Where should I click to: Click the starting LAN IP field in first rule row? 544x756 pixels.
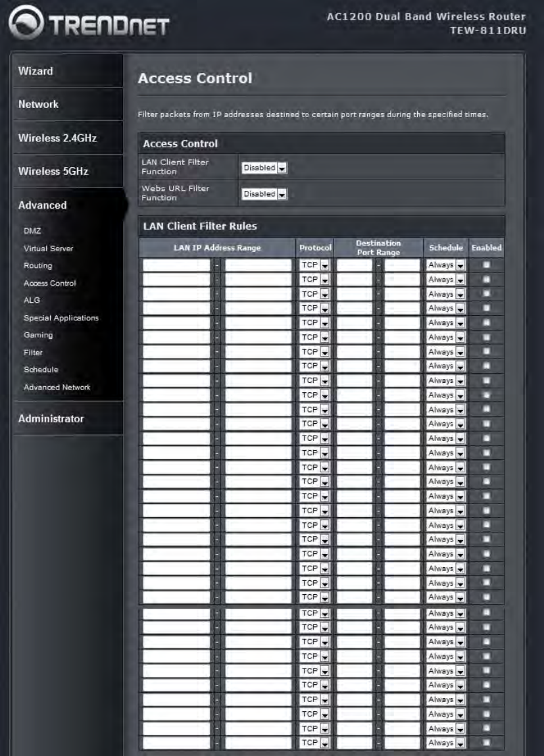pyautogui.click(x=176, y=265)
